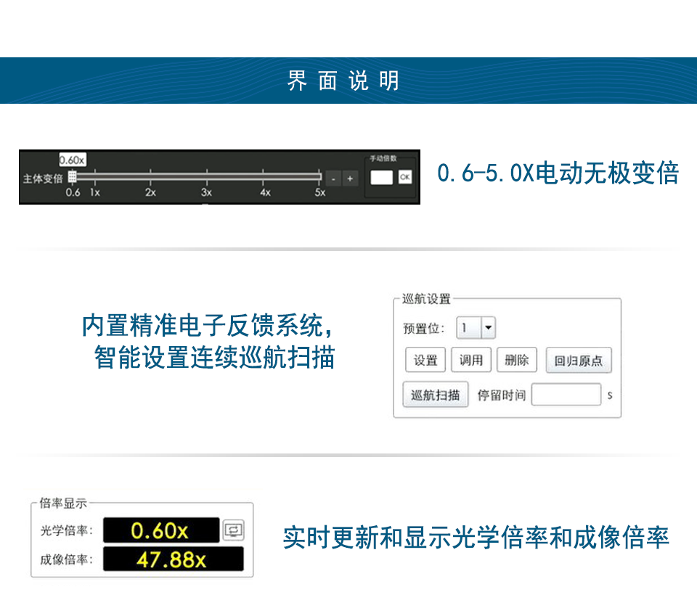The image size is (697, 616).
Task: Click the 1x mark on the zoom slider
Action: tap(94, 176)
